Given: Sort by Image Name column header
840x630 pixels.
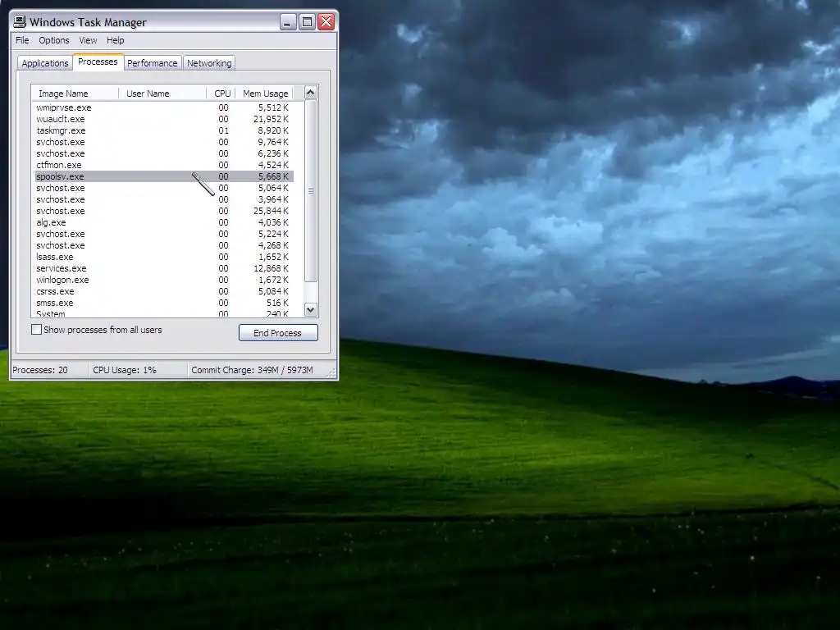Looking at the screenshot, I should pos(75,94).
